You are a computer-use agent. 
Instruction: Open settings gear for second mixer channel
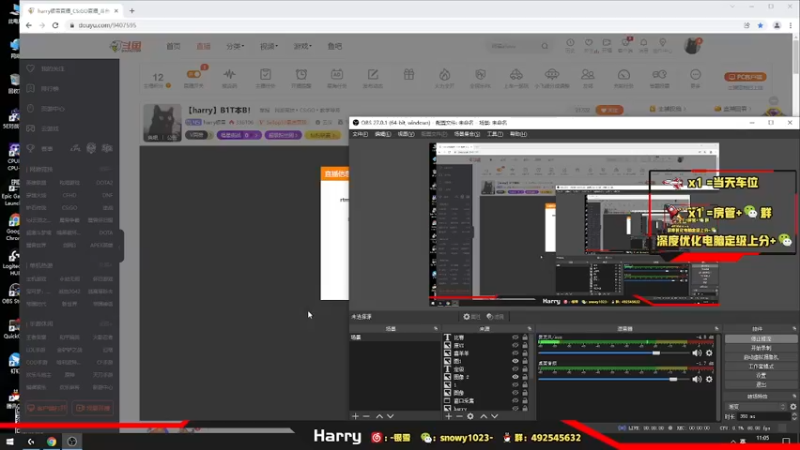pyautogui.click(x=709, y=379)
